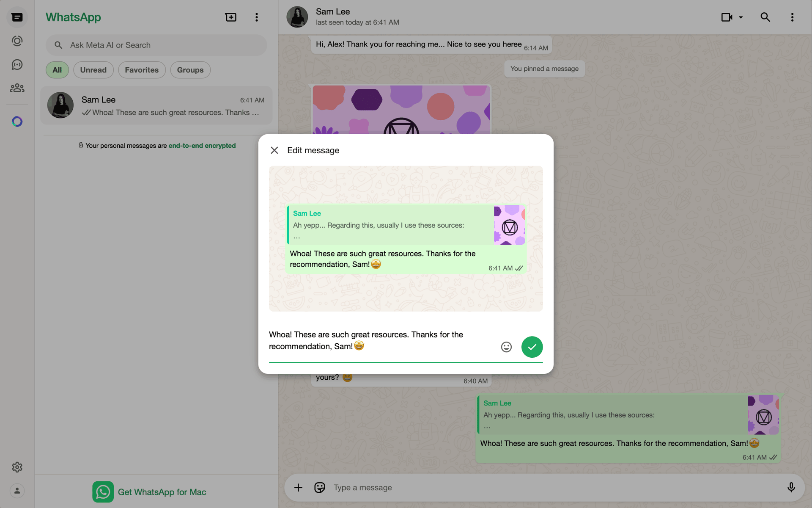Open end-to-end encrypted link
This screenshot has height=508, width=812.
click(202, 146)
